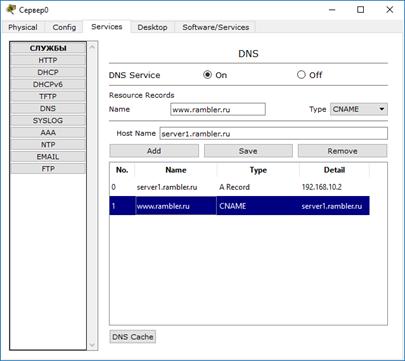Open the SYSLOG service settings
Viewport: 405px width, 361px height.
click(x=48, y=120)
